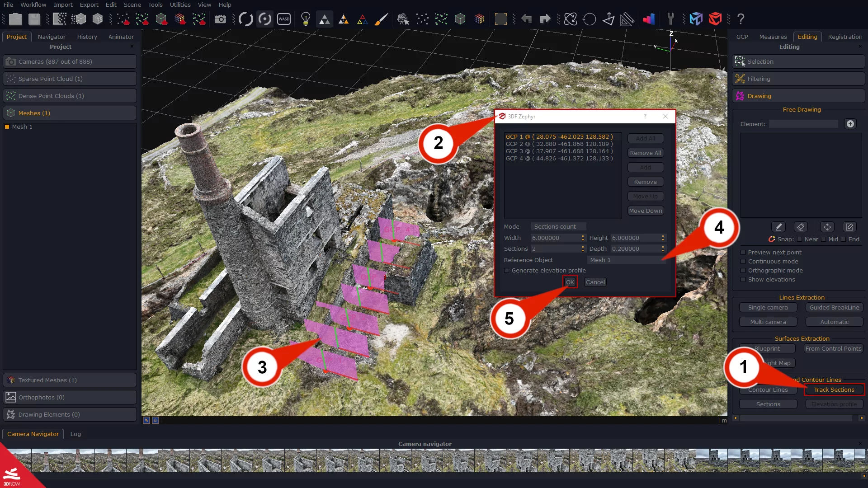The width and height of the screenshot is (868, 488).
Task: Click the video camera selection icon
Action: pos(403,19)
